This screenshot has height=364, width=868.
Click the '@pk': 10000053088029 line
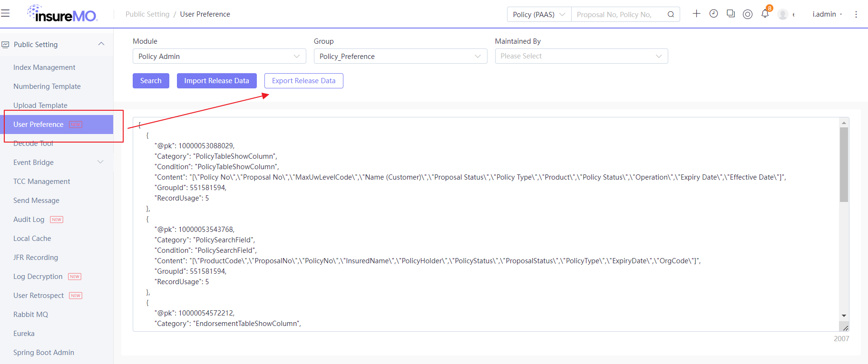point(195,146)
